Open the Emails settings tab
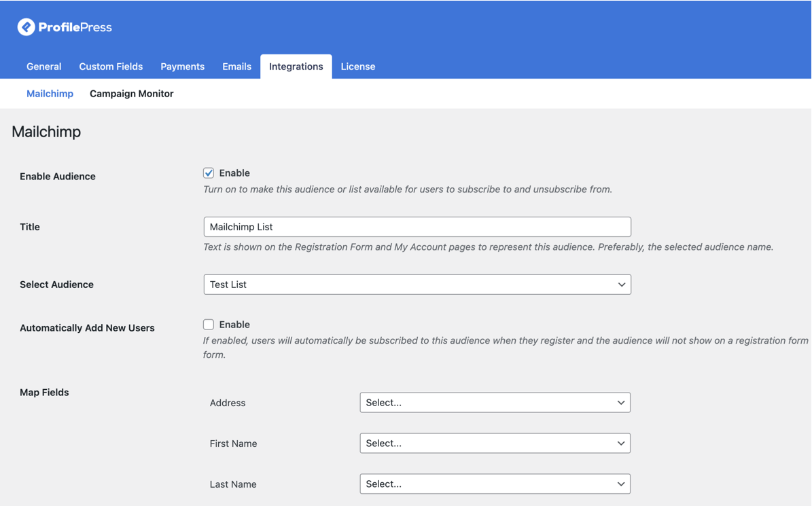Viewport: 812px width, 506px height. pos(236,66)
